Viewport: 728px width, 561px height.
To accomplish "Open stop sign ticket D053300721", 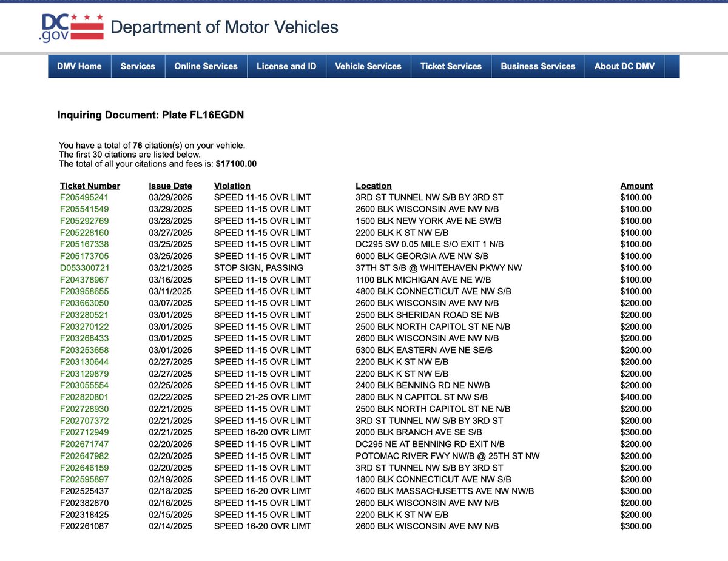I will tap(84, 268).
